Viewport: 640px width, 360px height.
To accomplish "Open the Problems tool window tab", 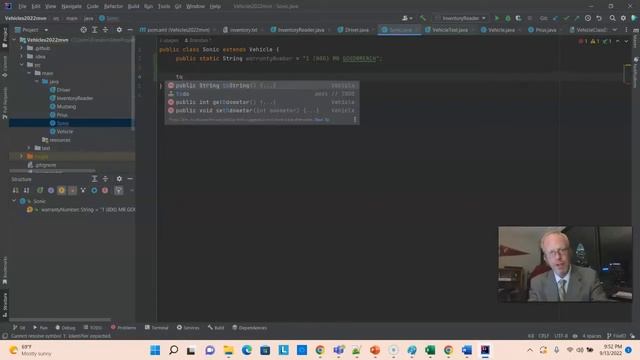I will [123, 328].
